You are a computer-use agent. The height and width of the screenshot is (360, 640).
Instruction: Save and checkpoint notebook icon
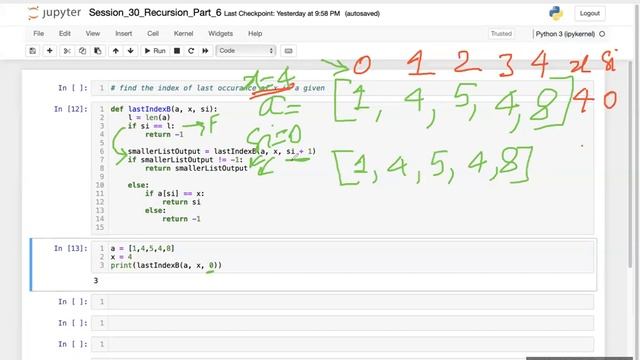(33, 51)
